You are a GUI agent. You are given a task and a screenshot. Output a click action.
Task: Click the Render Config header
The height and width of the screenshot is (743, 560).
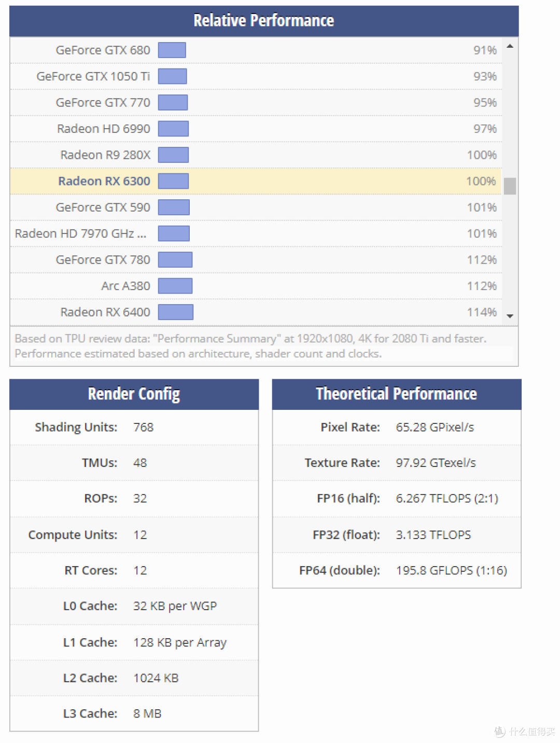pos(134,394)
